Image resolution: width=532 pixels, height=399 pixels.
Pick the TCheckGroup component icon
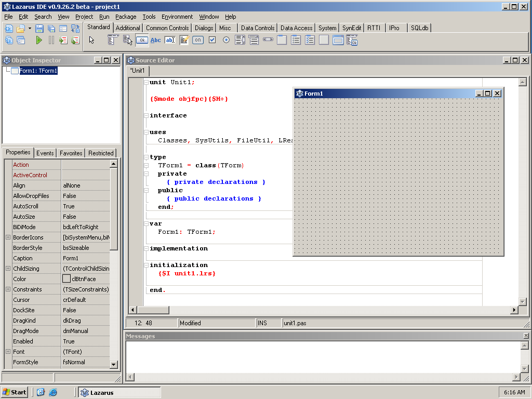310,40
